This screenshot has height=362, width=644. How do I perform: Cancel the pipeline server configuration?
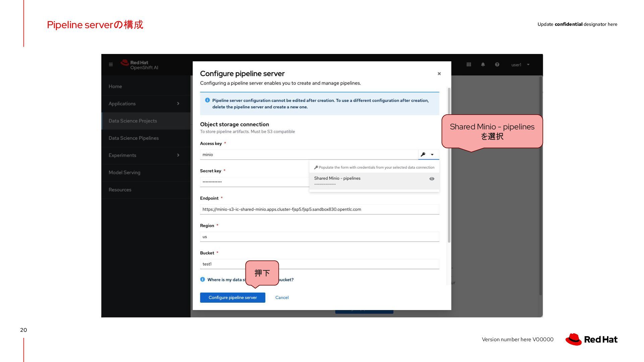282,298
